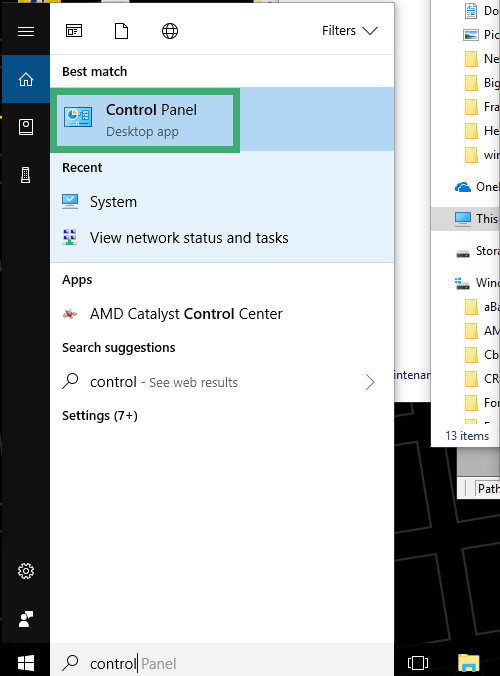Image resolution: width=500 pixels, height=676 pixels.
Task: Open the Notebook icon in sidebar
Action: (x=26, y=127)
